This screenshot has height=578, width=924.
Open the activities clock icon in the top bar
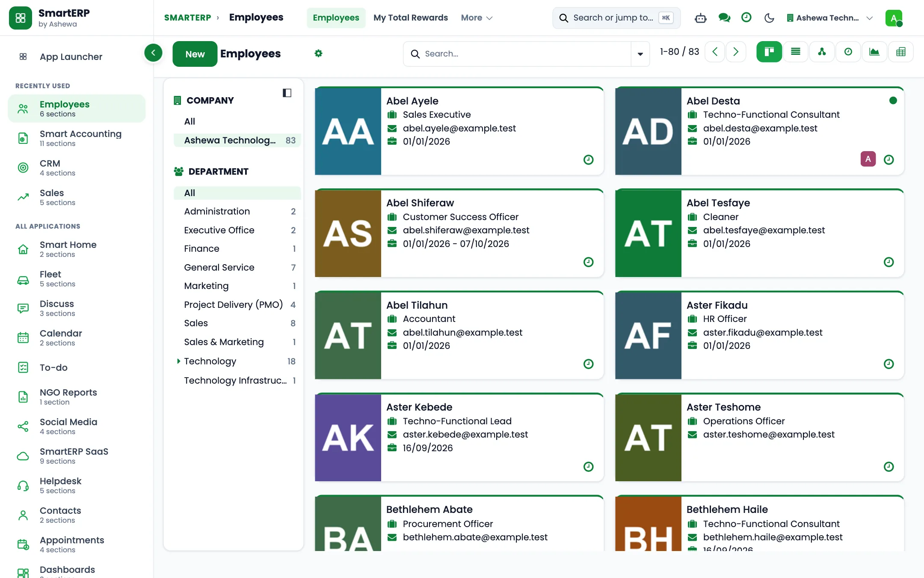coord(746,18)
